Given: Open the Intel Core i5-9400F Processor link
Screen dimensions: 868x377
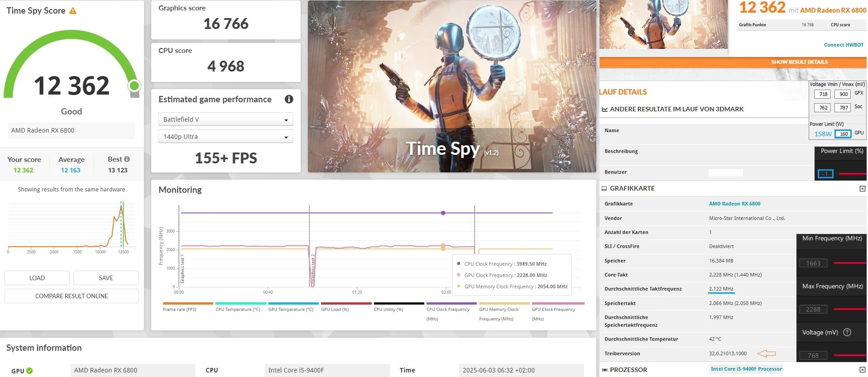Looking at the screenshot, I should [746, 369].
